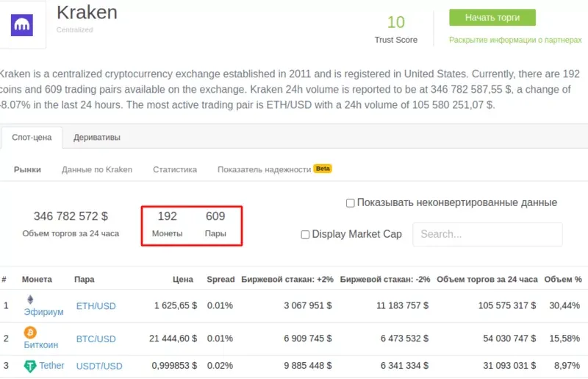Open the ETH/USD pair link

point(96,306)
